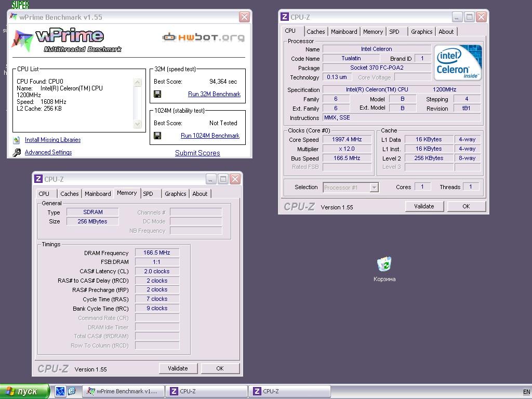Click the CAS# Latency 2.0 clocks value
The height and width of the screenshot is (399, 532).
pyautogui.click(x=157, y=271)
